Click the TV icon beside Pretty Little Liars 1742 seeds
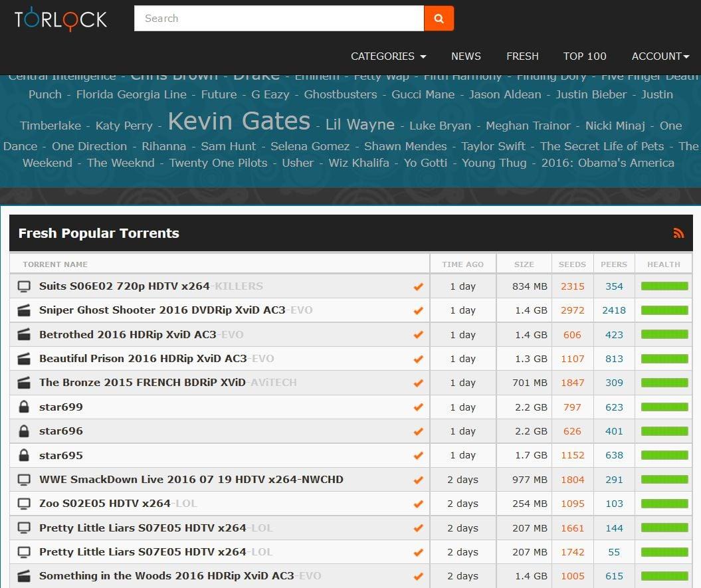 coord(24,552)
